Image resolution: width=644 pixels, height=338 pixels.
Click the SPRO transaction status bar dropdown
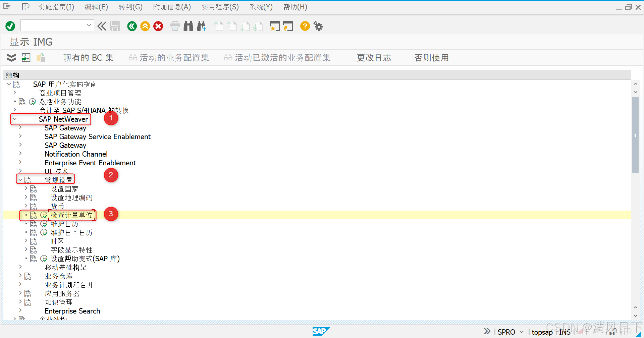(522, 332)
